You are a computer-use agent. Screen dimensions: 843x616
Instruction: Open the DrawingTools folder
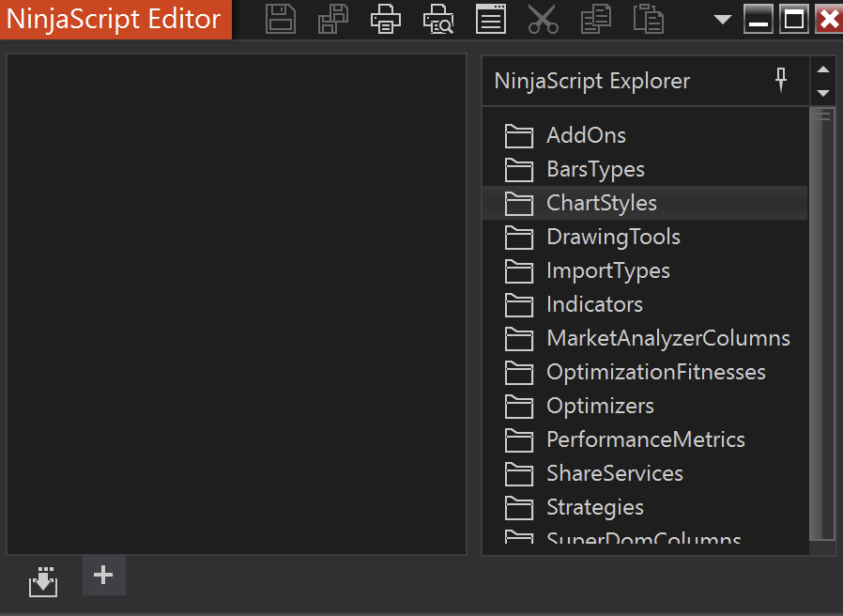click(x=613, y=237)
